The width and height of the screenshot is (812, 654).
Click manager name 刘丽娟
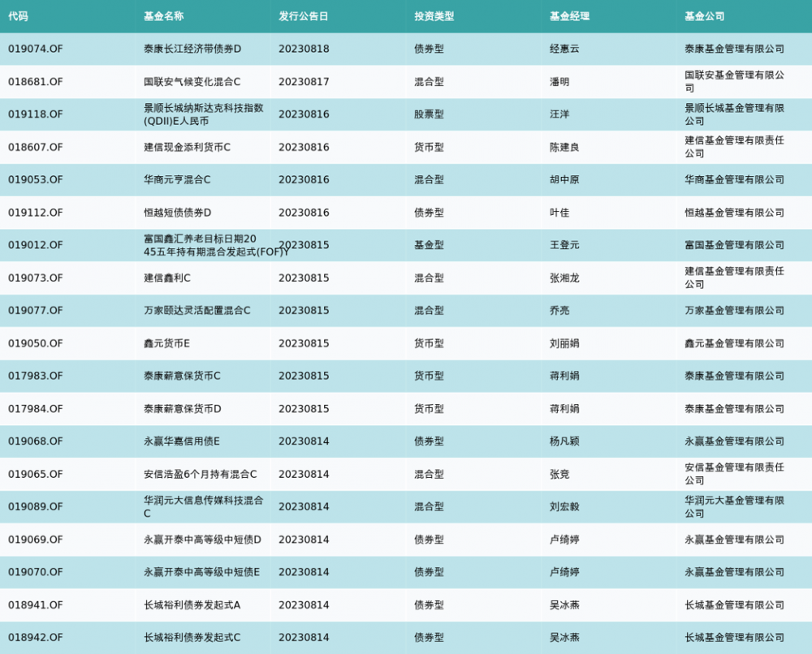(564, 343)
